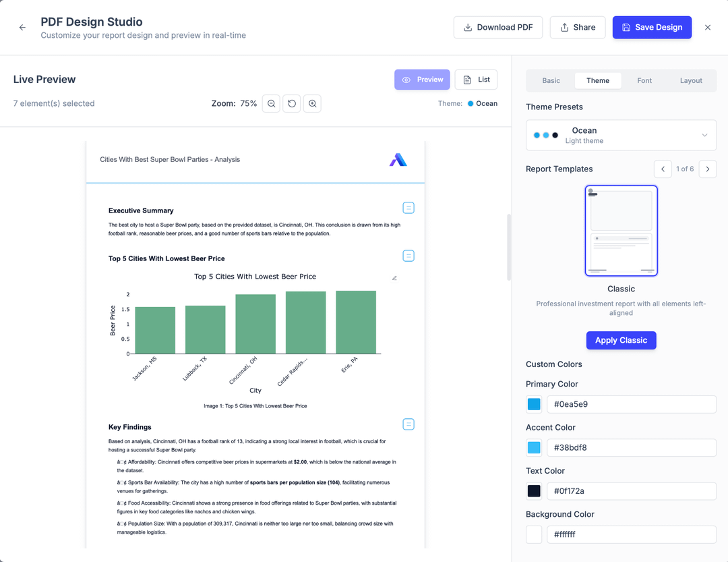Open the Font tab
Image resolution: width=728 pixels, height=562 pixels.
point(644,80)
